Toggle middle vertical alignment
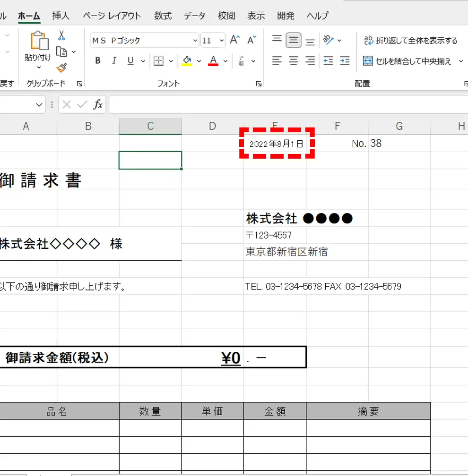 294,40
